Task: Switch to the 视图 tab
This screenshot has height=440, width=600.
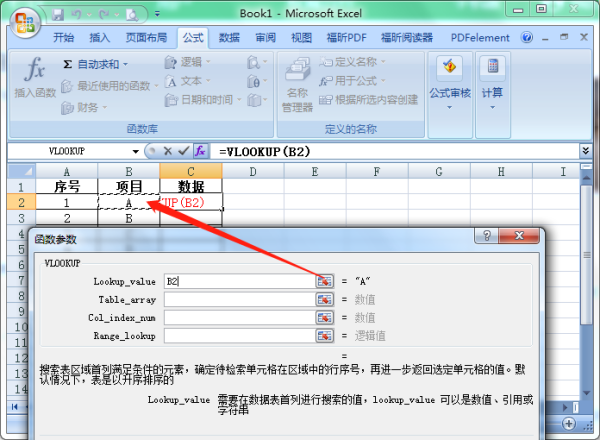Action: tap(302, 37)
